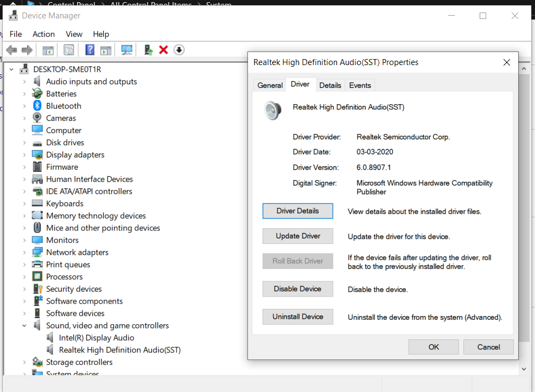535x392 pixels.
Task: Select the Display adapters icon
Action: 37,155
